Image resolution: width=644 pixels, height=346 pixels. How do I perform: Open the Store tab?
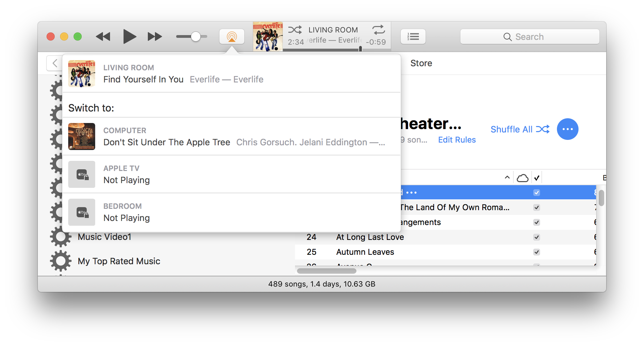pos(421,63)
